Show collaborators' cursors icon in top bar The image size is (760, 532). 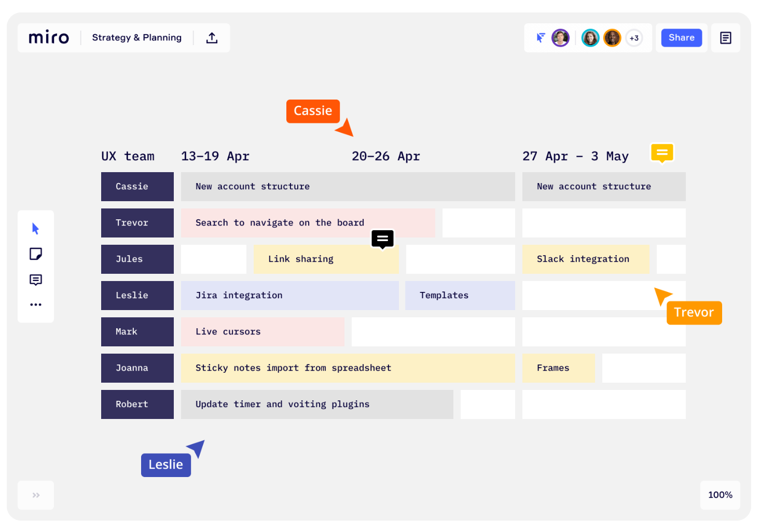click(x=541, y=38)
